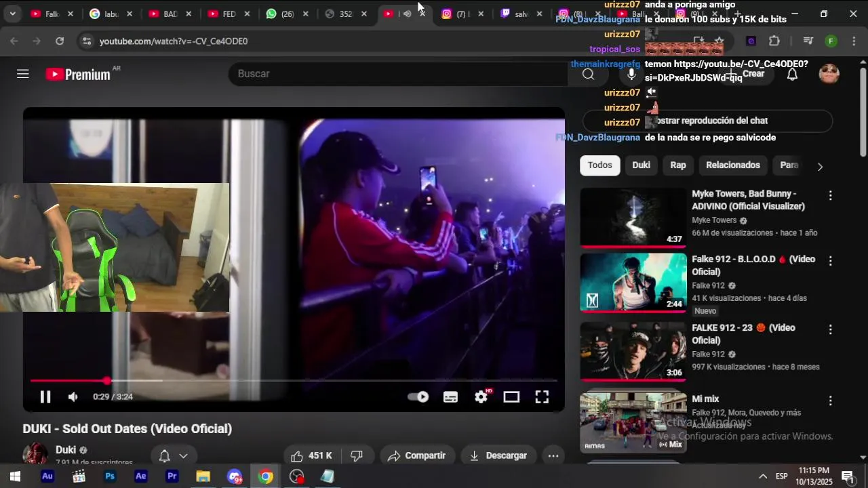Screen dimensions: 868x488
Task: Start voice search with microphone icon
Action: [x=631, y=74]
